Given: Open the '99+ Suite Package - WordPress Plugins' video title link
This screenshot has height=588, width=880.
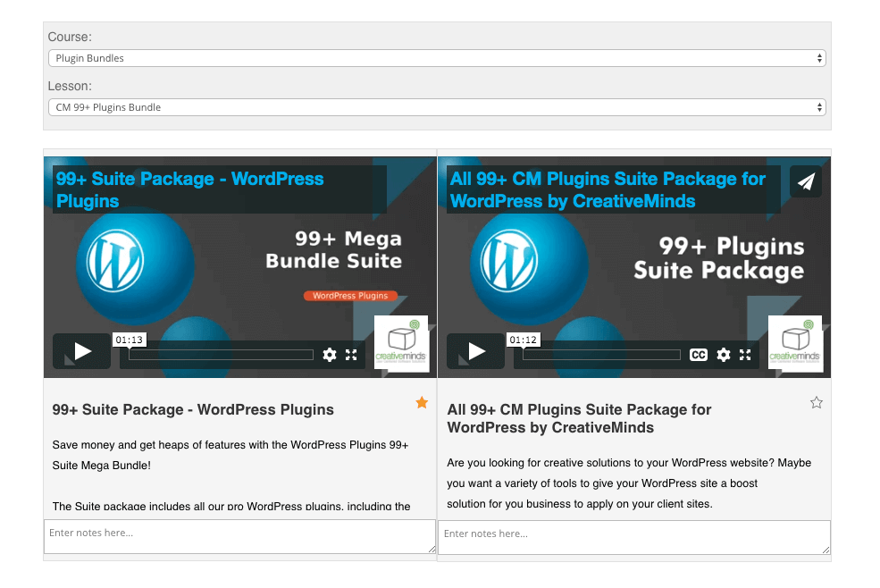Looking at the screenshot, I should pos(189,189).
